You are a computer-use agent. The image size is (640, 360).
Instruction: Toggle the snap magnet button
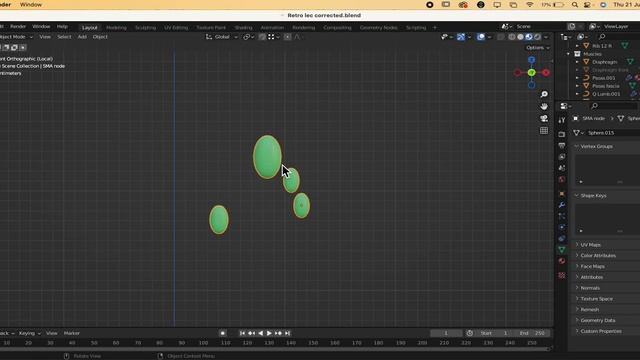tap(262, 37)
